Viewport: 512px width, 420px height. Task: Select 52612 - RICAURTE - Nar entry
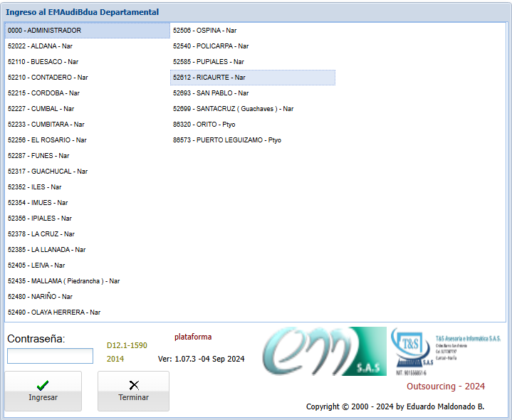tap(209, 78)
